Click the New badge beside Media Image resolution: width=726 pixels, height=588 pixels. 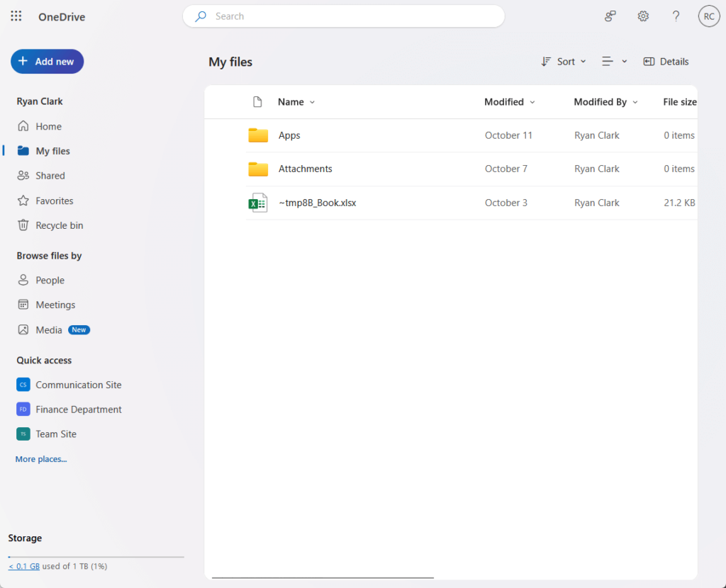point(79,330)
